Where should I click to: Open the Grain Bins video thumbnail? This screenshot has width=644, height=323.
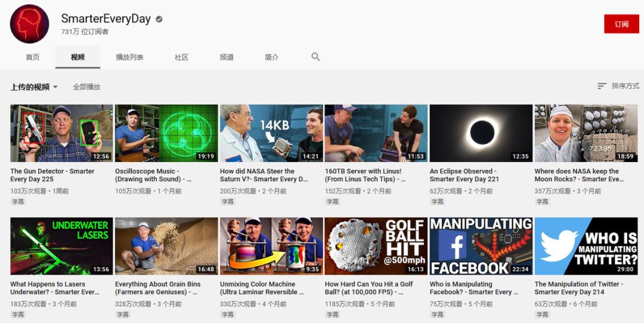[166, 246]
